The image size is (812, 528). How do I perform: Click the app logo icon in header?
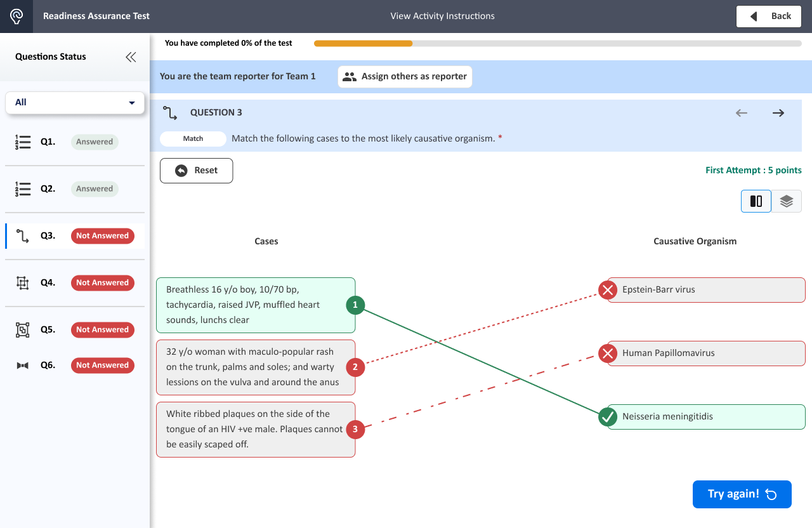[x=16, y=16]
